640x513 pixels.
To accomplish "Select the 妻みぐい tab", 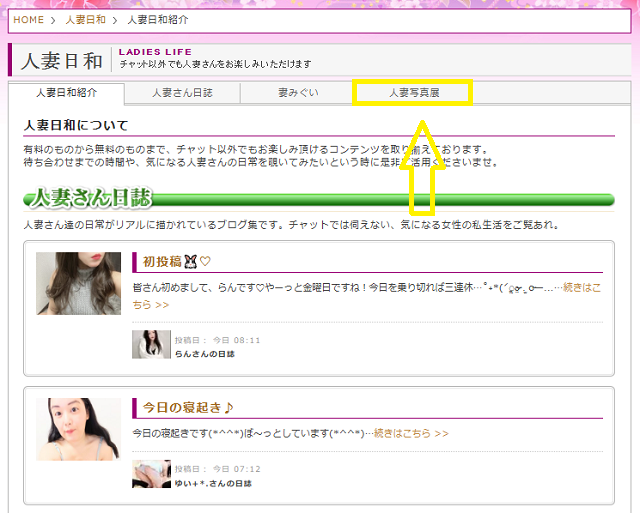I will (x=298, y=93).
